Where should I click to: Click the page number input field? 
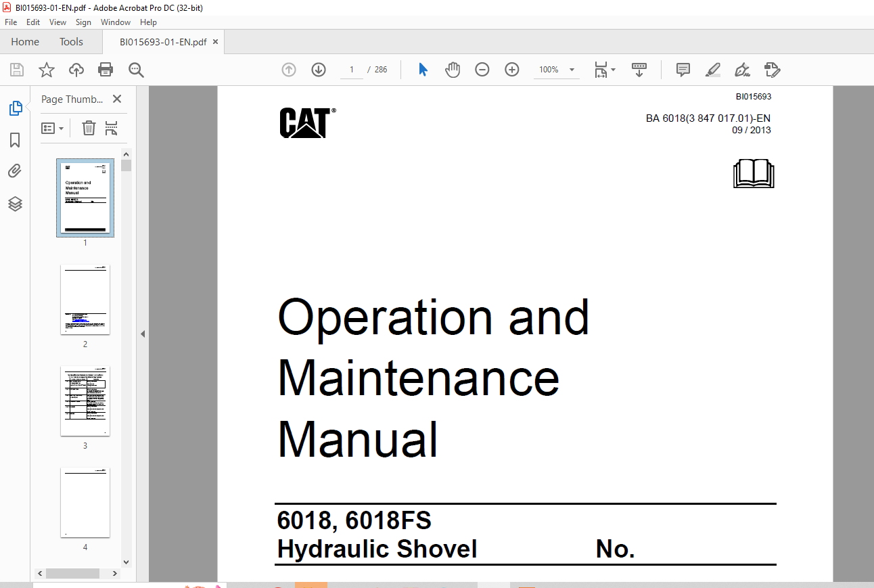coord(352,70)
